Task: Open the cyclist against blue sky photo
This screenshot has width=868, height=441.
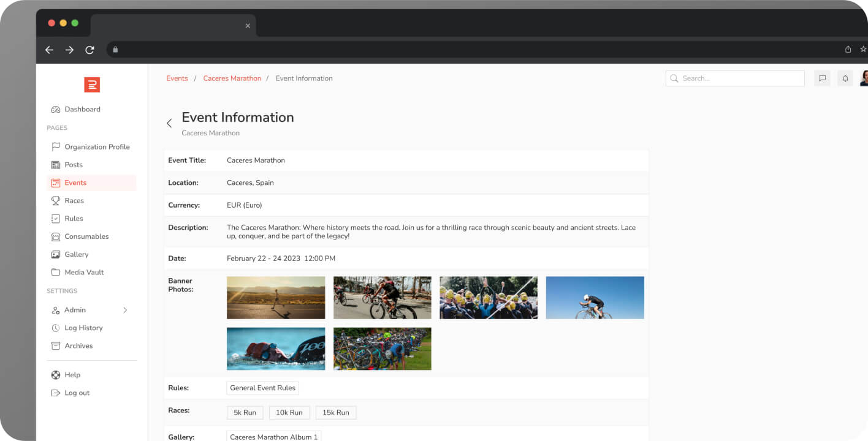Action: pyautogui.click(x=595, y=298)
